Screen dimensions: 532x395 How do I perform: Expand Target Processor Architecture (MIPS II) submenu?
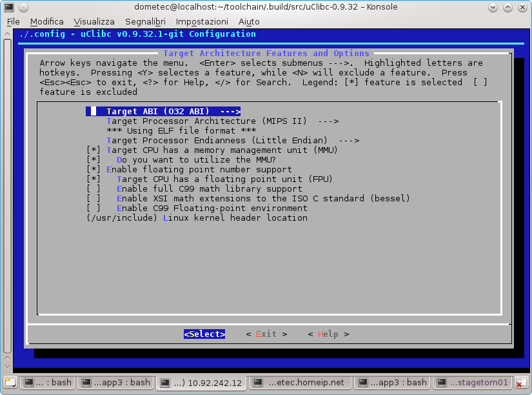pyautogui.click(x=222, y=121)
